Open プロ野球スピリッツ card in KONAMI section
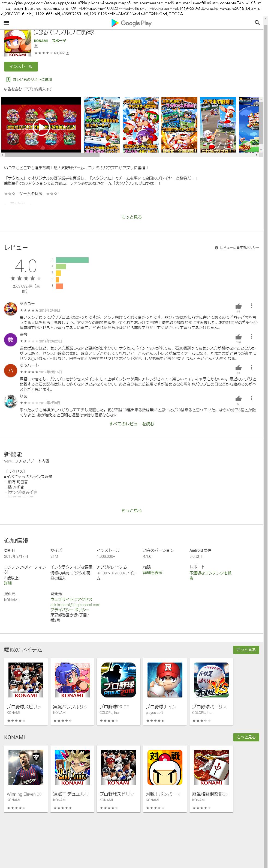This screenshot has width=268, height=868. [x=119, y=779]
